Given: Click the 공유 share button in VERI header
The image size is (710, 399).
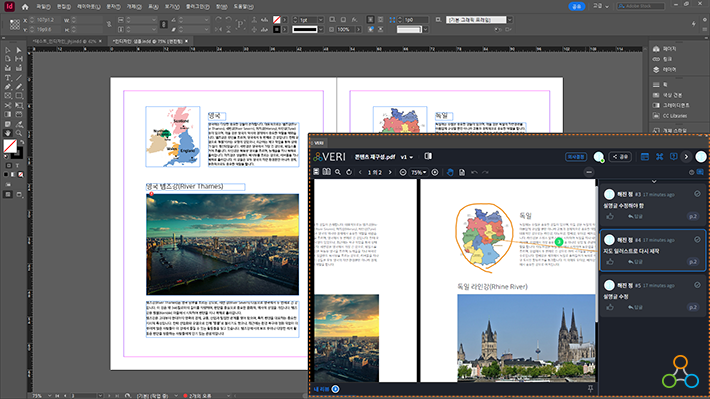Looking at the screenshot, I should click(620, 157).
